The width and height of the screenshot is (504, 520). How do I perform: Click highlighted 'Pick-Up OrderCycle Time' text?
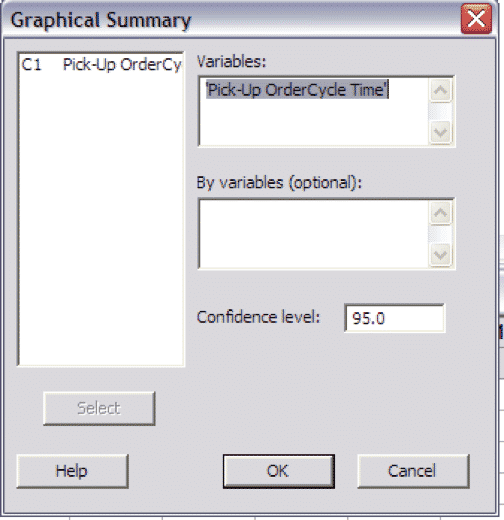coord(297,90)
